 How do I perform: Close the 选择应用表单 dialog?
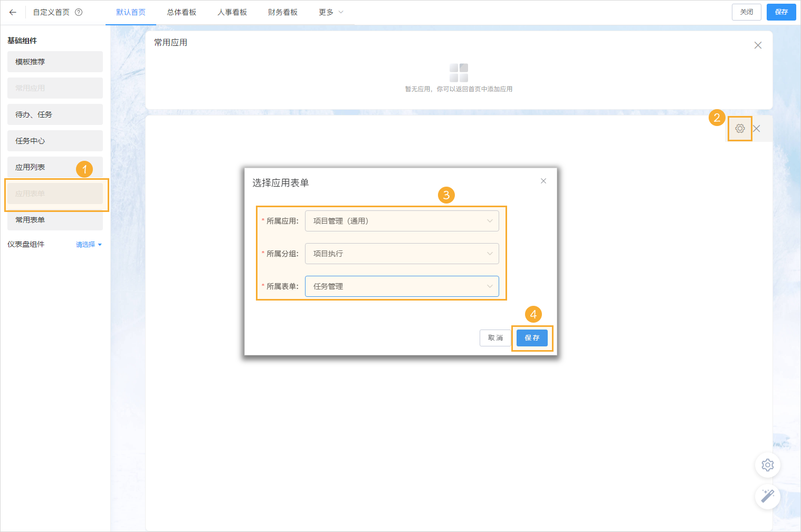[x=543, y=181]
